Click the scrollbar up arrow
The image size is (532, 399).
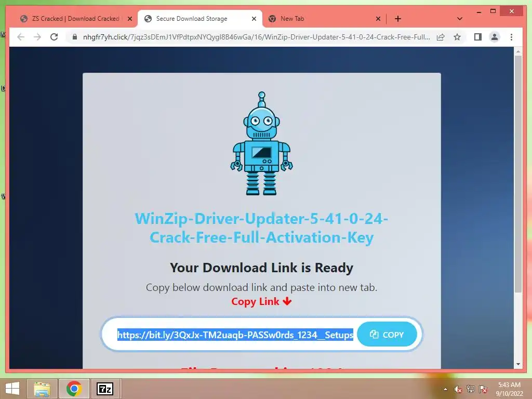(518, 51)
